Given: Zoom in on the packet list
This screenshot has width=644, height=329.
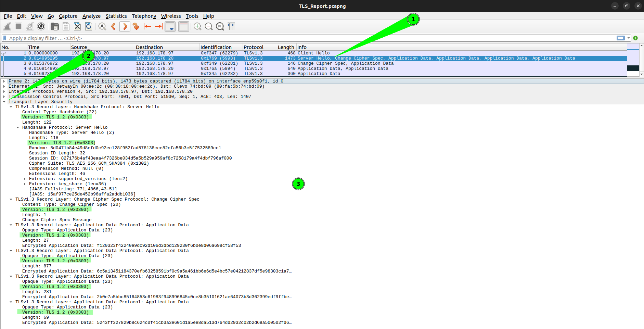Looking at the screenshot, I should [x=197, y=26].
